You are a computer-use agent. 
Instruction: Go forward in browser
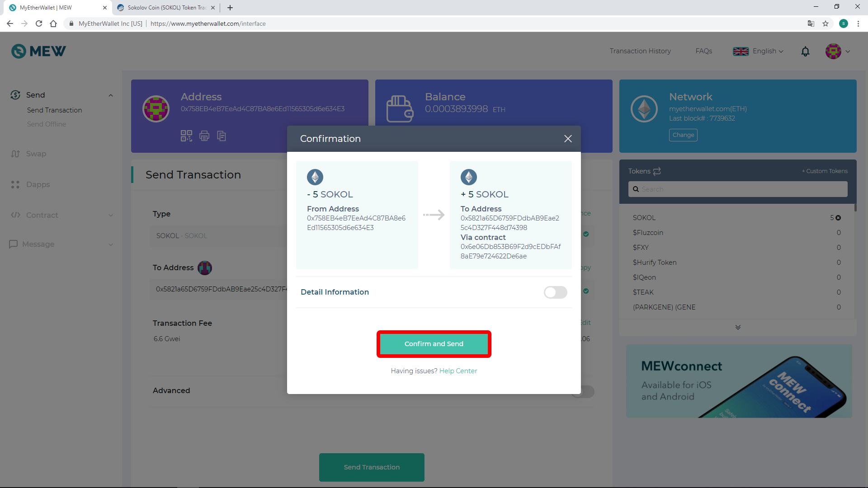tap(24, 23)
